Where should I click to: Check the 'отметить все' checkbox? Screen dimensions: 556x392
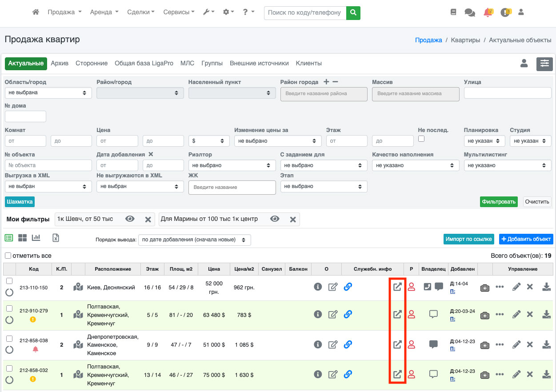[8, 256]
